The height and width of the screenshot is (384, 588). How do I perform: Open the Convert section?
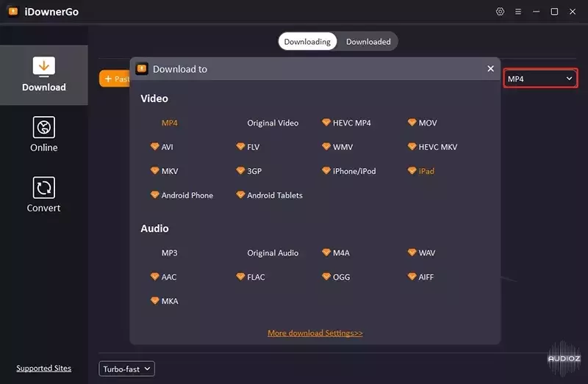(x=44, y=195)
